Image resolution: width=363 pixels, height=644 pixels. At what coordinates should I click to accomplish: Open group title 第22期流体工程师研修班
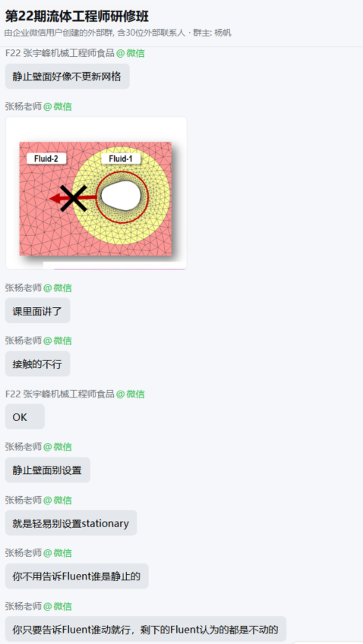(77, 17)
